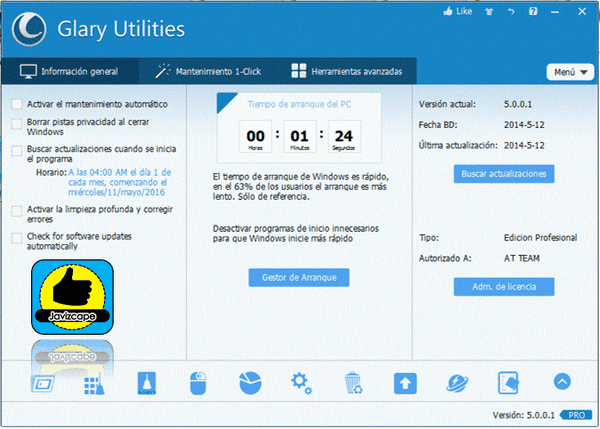
Task: Open the Menú dropdown
Action: [x=570, y=72]
